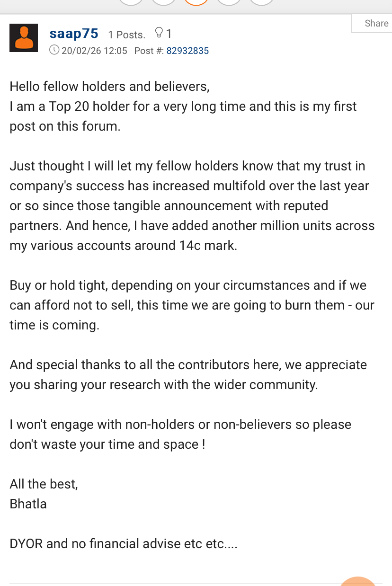Open post number 82932835 link
The width and height of the screenshot is (392, 586).
click(187, 51)
